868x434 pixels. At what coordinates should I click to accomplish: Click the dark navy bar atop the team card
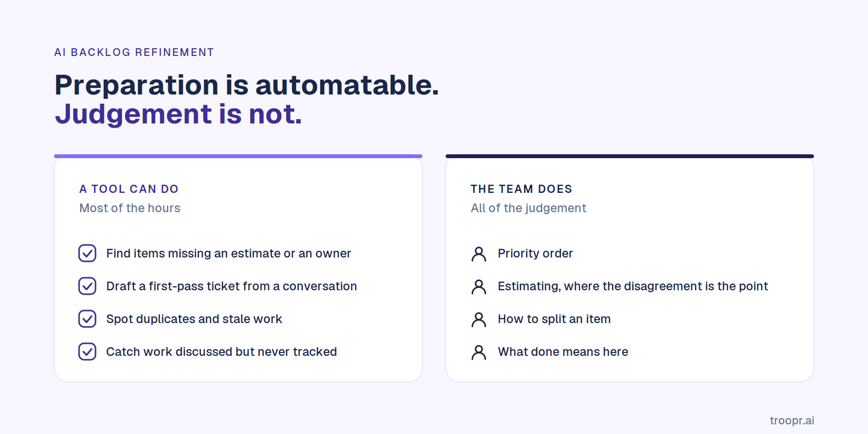(x=630, y=156)
